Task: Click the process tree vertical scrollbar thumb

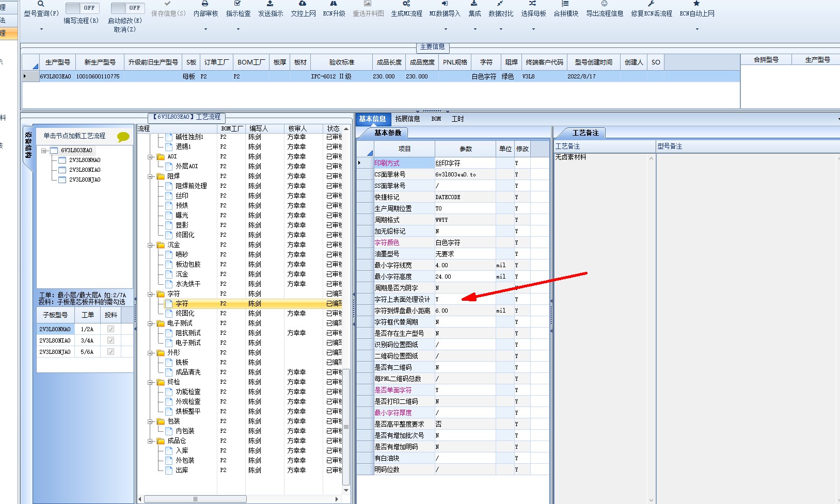Action: [346, 426]
